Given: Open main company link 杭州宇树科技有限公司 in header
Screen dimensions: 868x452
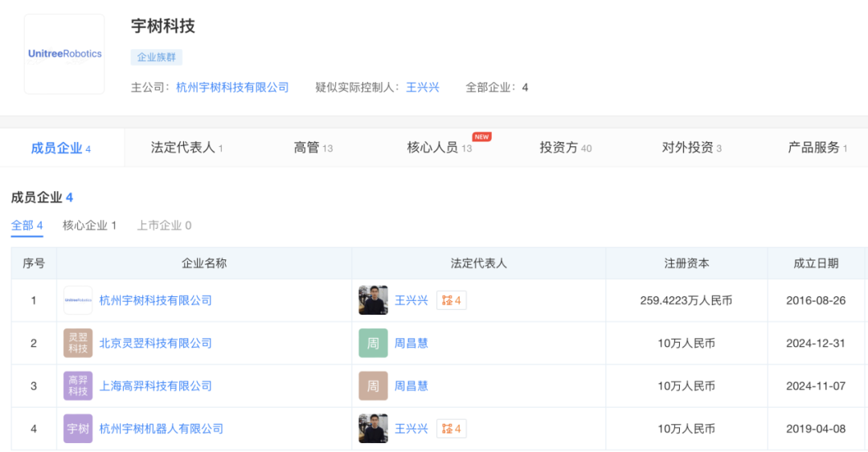Looking at the screenshot, I should click(x=232, y=88).
